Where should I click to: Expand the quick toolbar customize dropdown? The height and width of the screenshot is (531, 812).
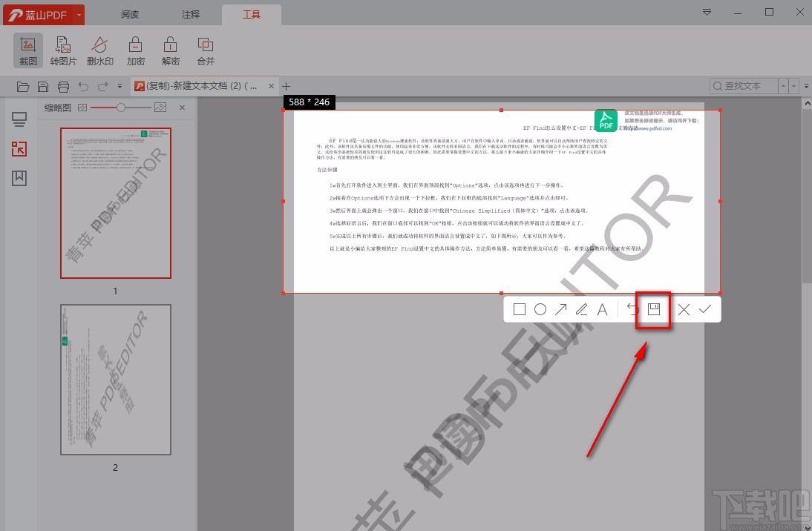pyautogui.click(x=119, y=87)
